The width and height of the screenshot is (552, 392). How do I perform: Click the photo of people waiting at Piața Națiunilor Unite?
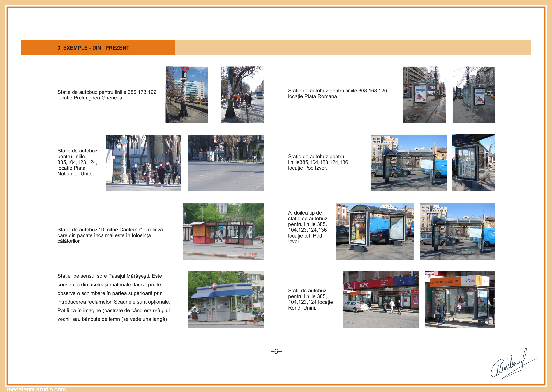pos(143,163)
